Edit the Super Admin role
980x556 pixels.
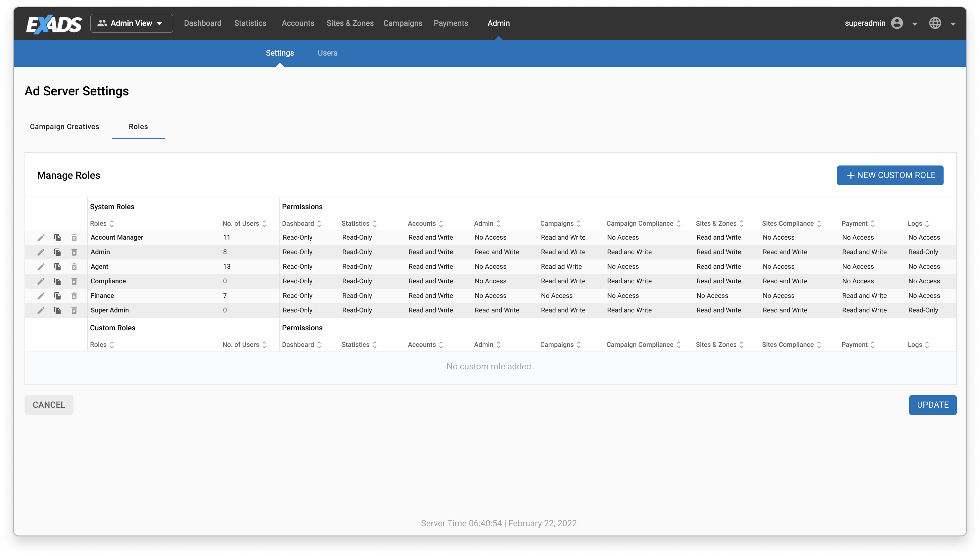coord(41,310)
